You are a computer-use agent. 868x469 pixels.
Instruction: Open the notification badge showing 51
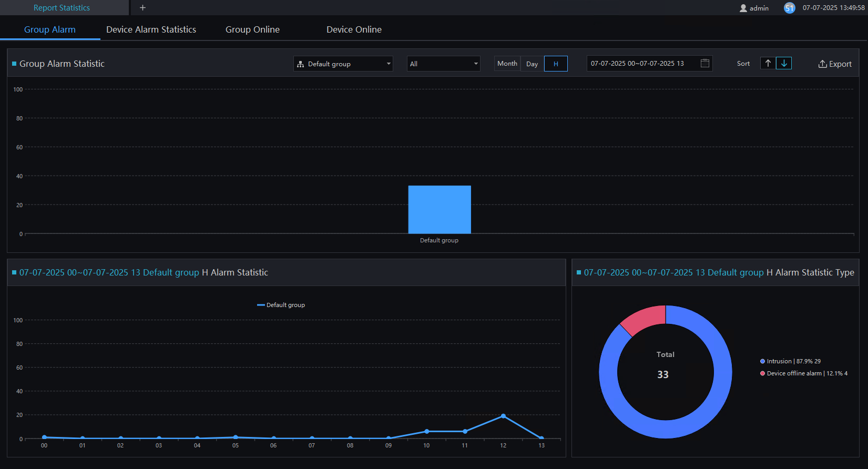pos(789,8)
